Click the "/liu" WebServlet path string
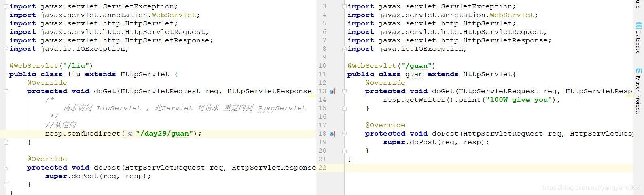The height and width of the screenshot is (195, 644). (75, 66)
